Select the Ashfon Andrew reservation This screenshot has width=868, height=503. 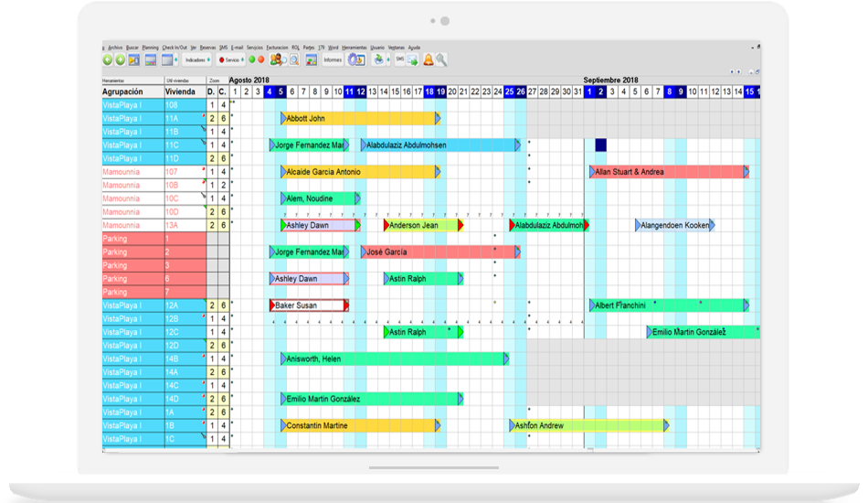[x=589, y=425]
